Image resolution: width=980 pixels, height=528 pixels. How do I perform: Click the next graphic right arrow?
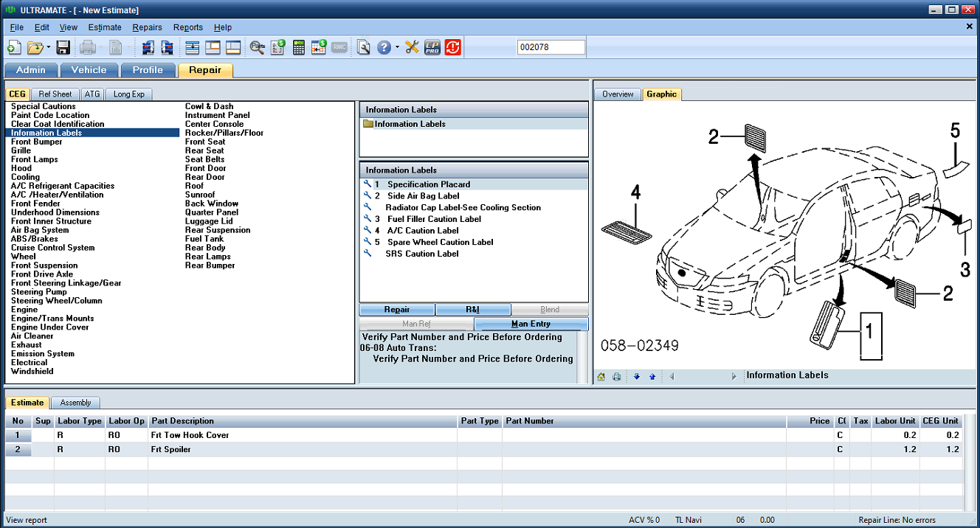tap(734, 377)
